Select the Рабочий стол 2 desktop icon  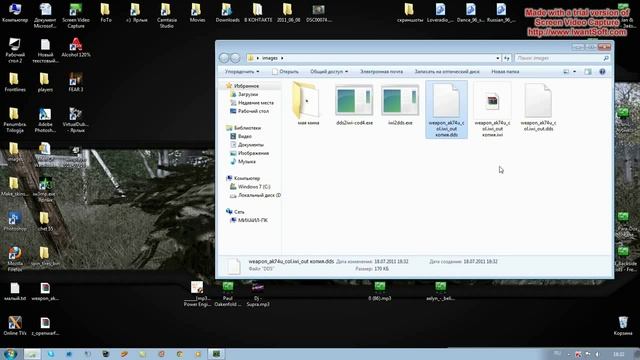(15, 51)
